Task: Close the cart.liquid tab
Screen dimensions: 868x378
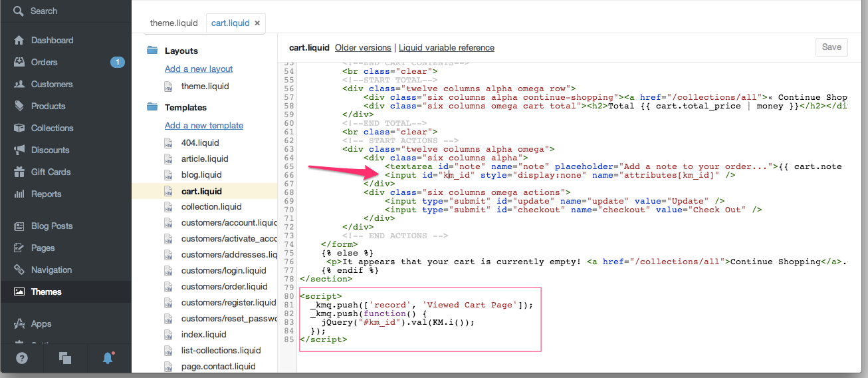Action: 258,23
